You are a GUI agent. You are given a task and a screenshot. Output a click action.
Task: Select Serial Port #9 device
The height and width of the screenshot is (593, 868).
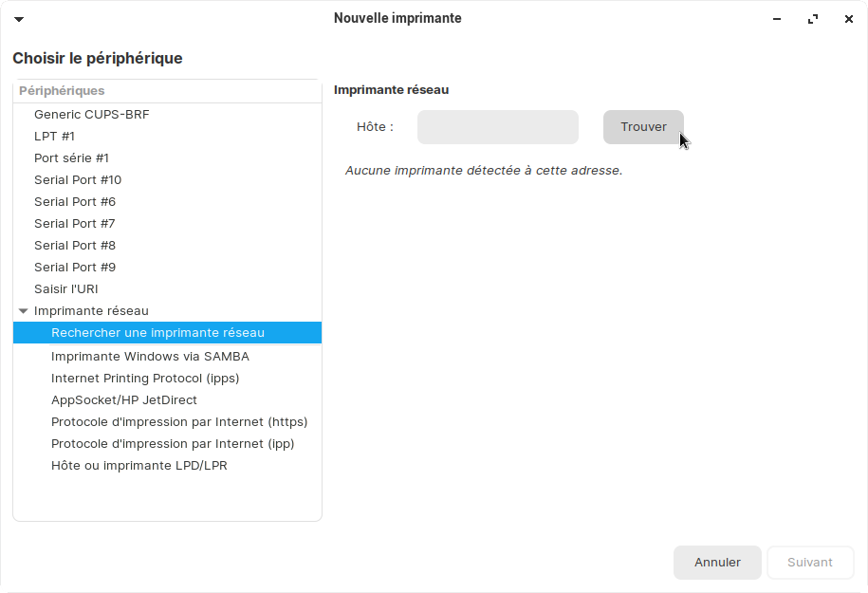(75, 268)
